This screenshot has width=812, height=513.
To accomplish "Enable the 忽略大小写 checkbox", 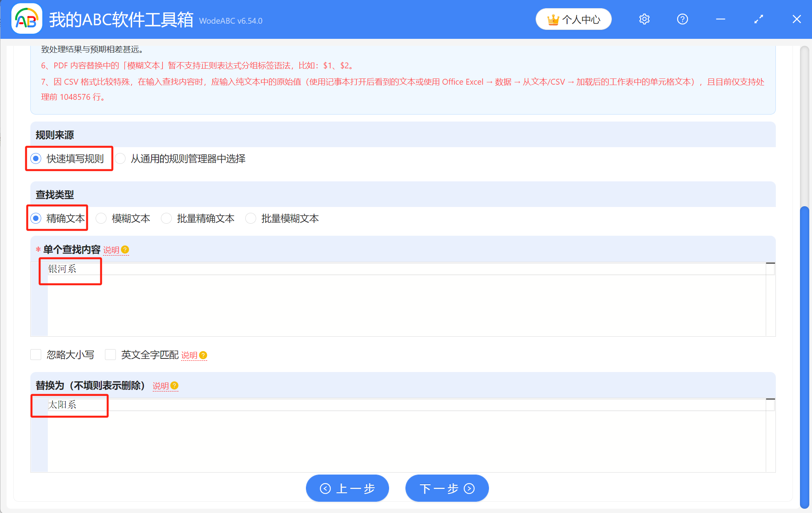I will [x=35, y=355].
